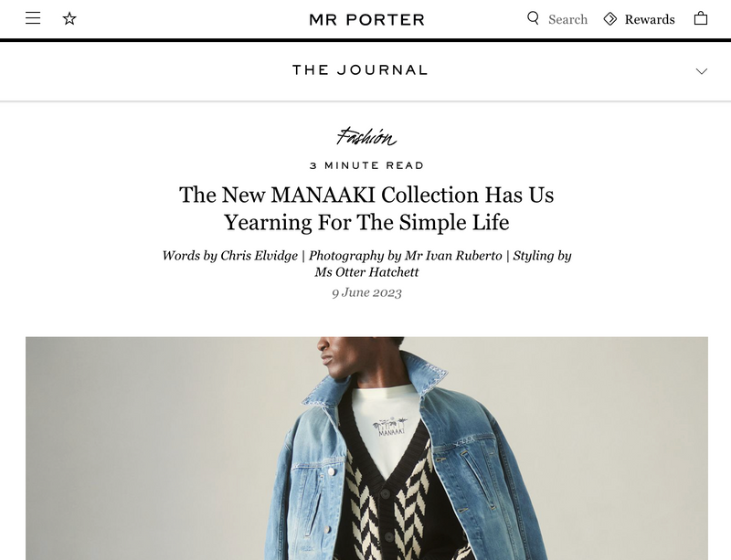
Task: Click the Rewards text label
Action: coord(649,18)
